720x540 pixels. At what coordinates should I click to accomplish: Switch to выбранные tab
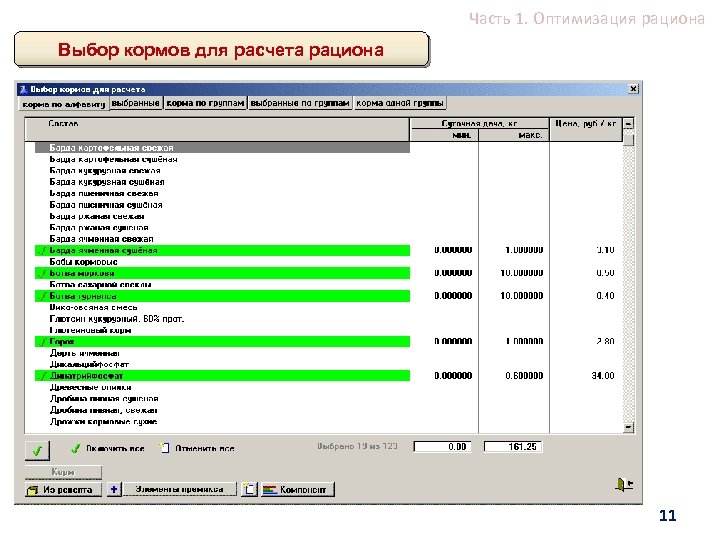(135, 103)
